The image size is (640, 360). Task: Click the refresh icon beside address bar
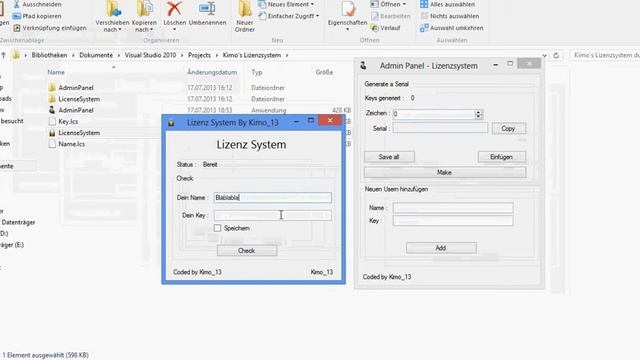coord(556,55)
